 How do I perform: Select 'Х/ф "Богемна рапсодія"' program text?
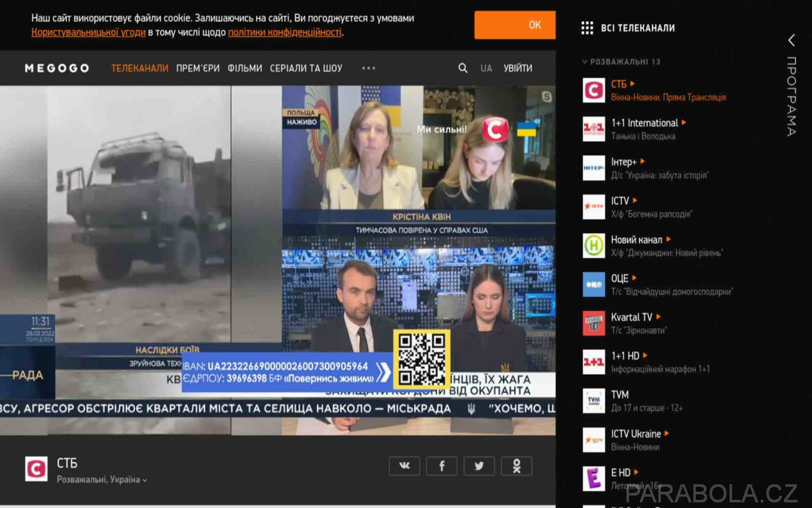pyautogui.click(x=651, y=214)
